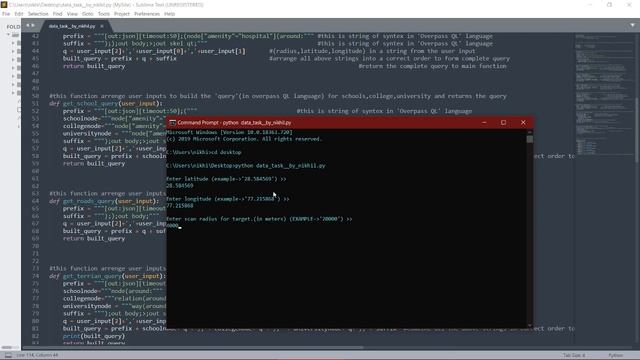Click line number 42 in the gutter
The image size is (640, 360).
(x=35, y=36)
